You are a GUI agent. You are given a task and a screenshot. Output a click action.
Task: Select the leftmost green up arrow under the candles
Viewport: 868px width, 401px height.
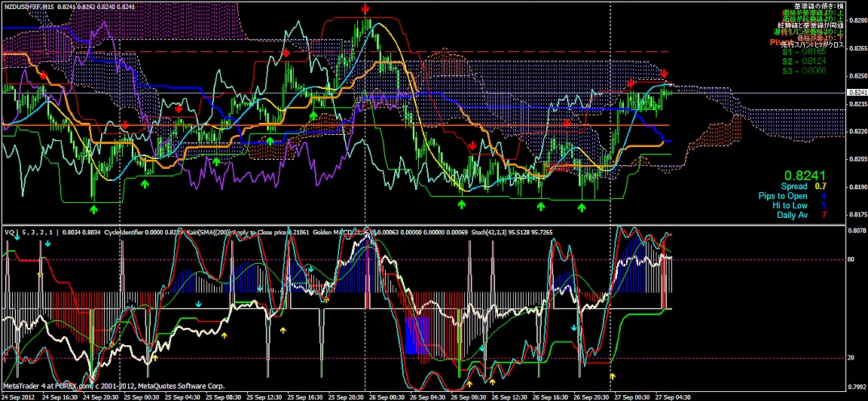(x=94, y=207)
